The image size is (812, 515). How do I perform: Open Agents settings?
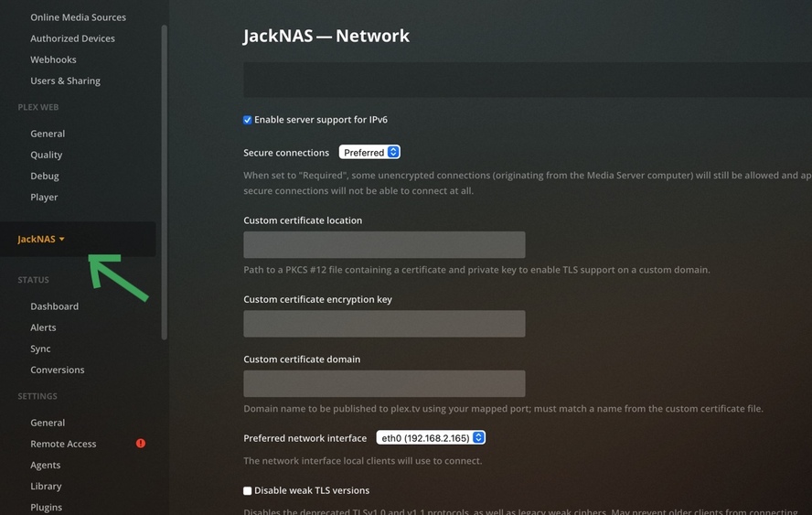click(46, 466)
